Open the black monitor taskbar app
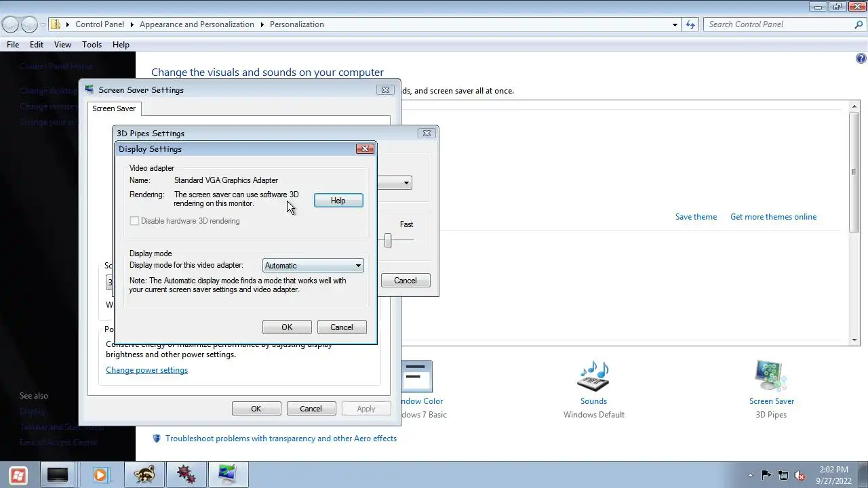The image size is (868, 488). point(58,475)
